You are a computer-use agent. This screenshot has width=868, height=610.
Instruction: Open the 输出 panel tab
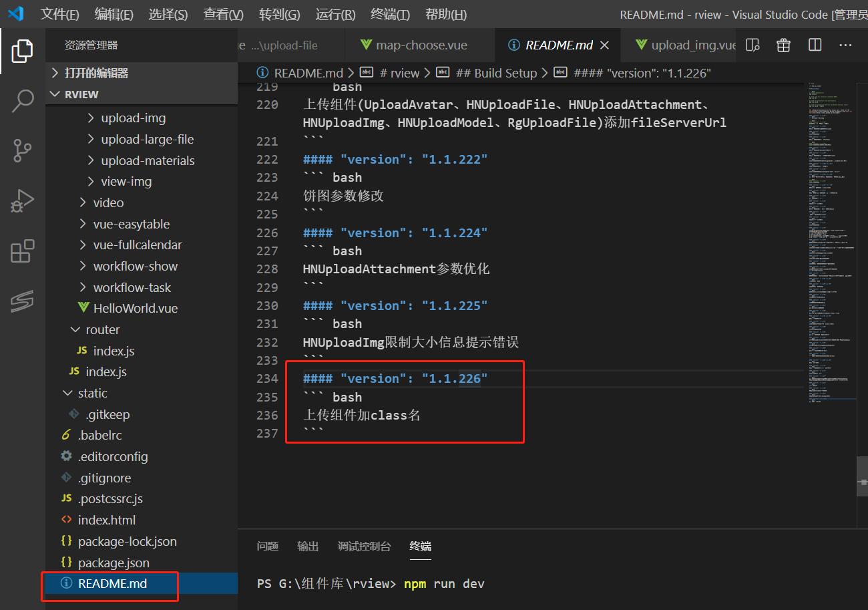[x=308, y=546]
